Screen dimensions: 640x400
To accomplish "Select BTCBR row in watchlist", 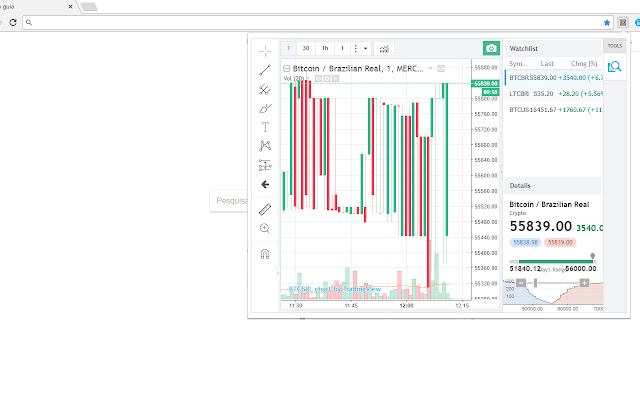I will click(x=554, y=78).
